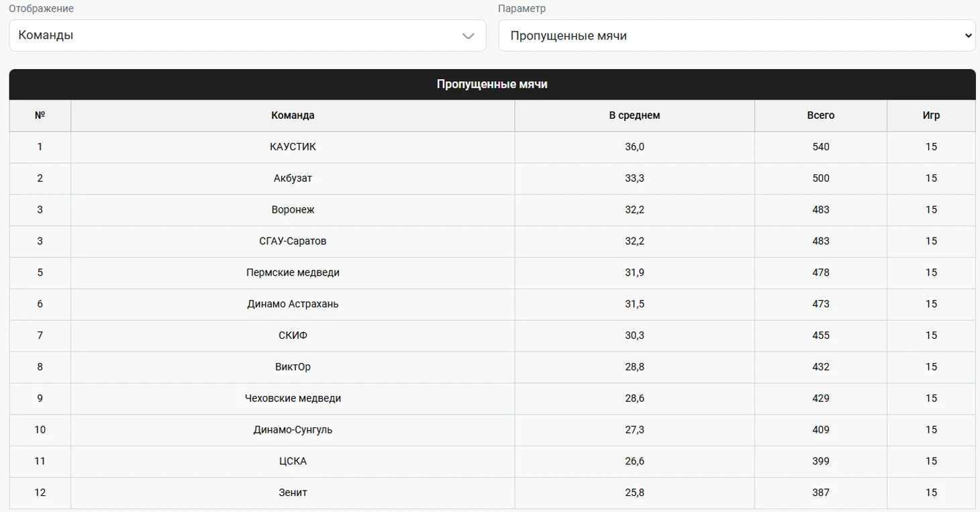Select team Динамо Астрахань
Image resolution: width=980 pixels, height=512 pixels.
click(293, 304)
